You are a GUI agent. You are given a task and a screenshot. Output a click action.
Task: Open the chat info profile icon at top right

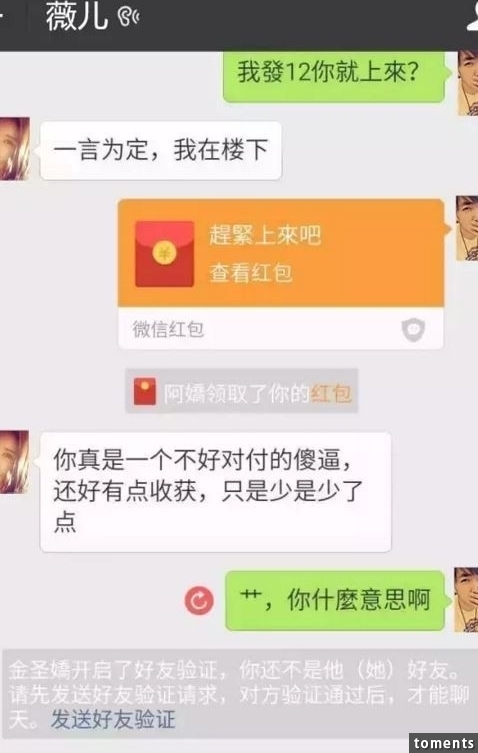coord(472,18)
